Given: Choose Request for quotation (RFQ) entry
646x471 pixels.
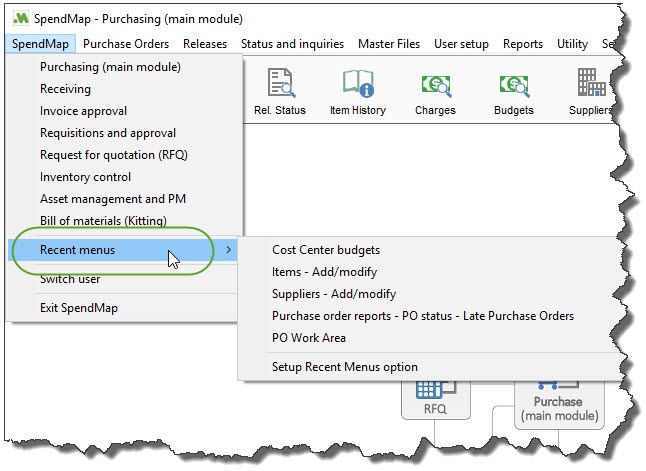Looking at the screenshot, I should (124, 155).
